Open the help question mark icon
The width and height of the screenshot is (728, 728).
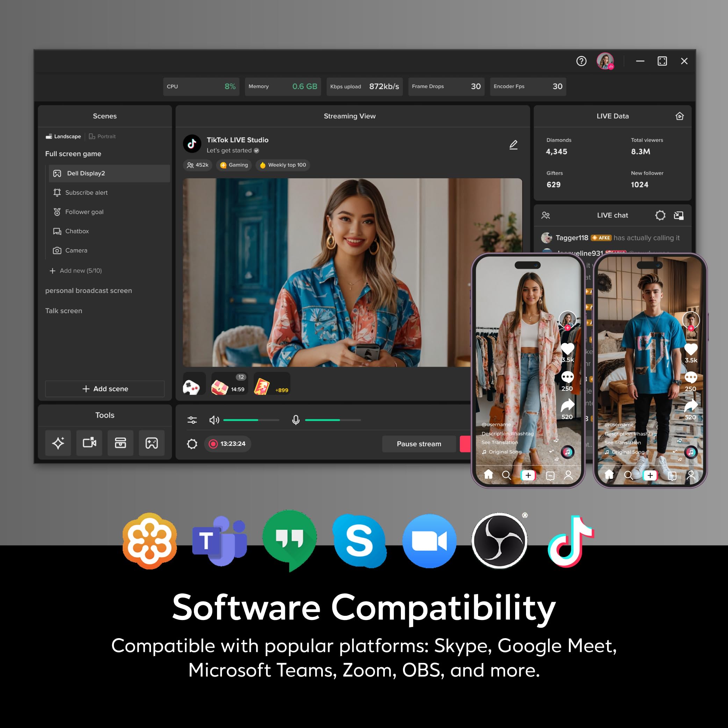pos(581,61)
